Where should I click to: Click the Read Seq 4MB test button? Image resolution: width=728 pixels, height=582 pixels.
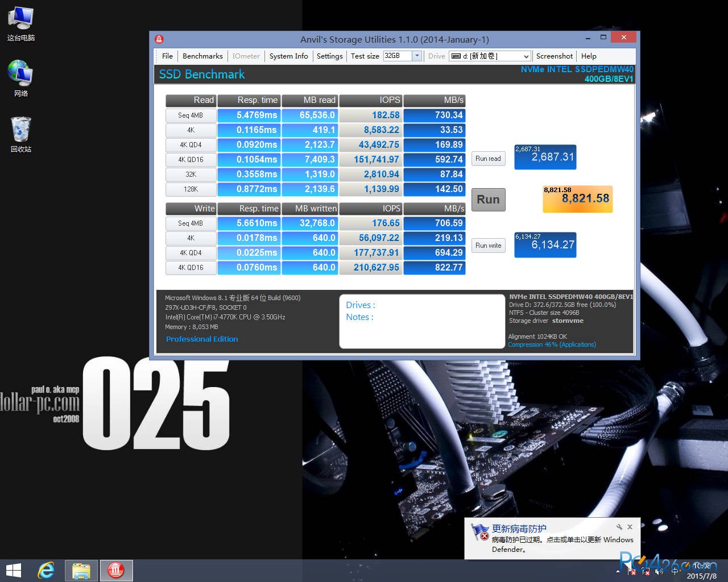(191, 115)
